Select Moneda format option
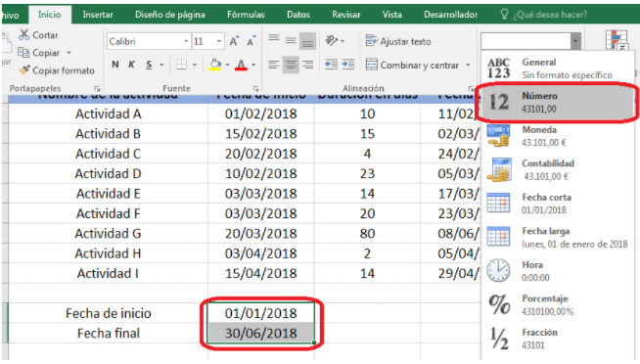 (x=558, y=136)
